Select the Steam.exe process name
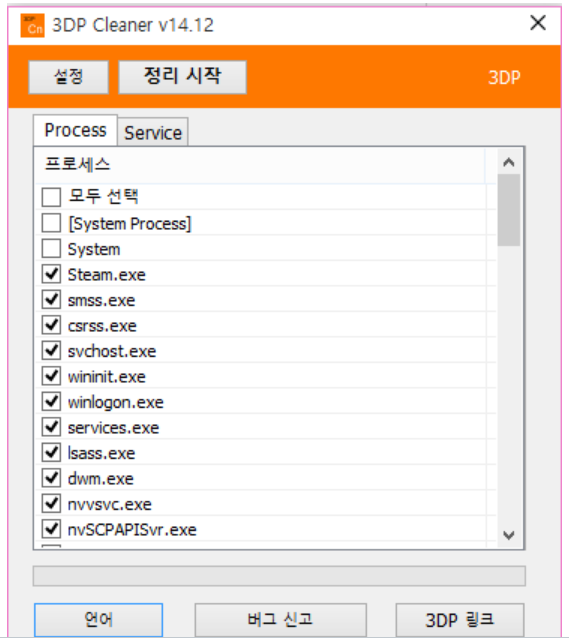Viewport: 569px width, 639px height. coord(106,275)
